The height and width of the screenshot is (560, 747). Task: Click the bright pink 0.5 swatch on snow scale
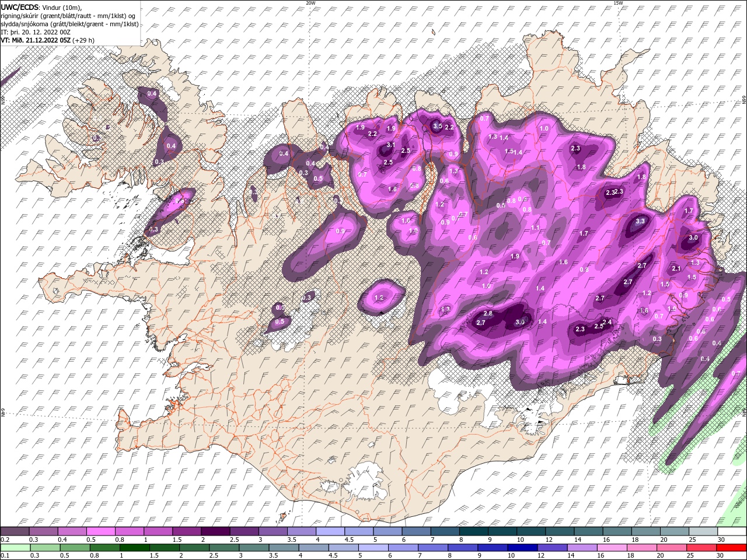[x=100, y=531]
